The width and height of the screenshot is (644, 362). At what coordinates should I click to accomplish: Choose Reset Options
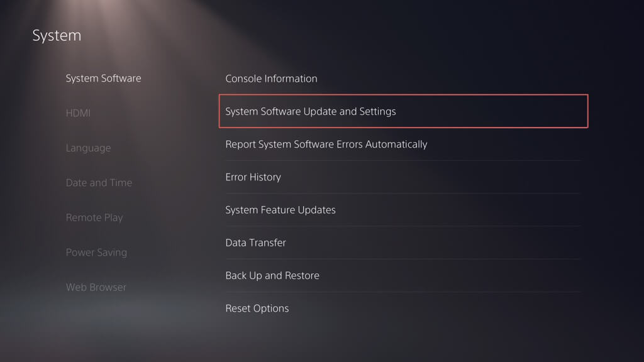point(257,309)
